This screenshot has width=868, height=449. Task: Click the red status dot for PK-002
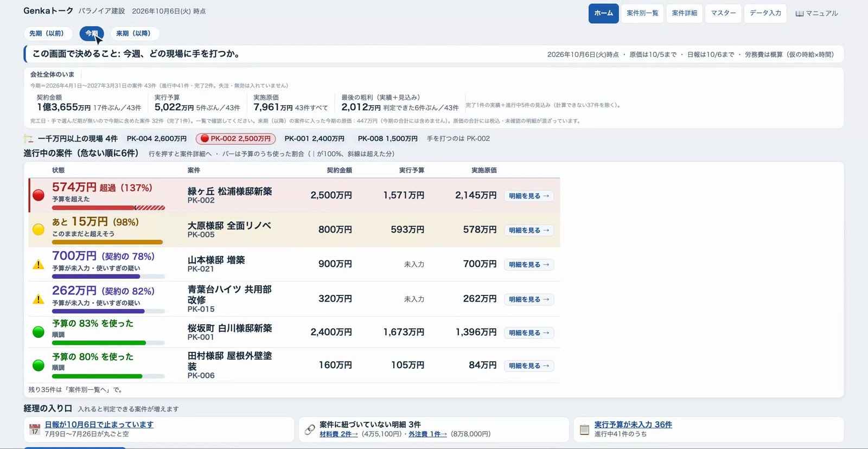(x=39, y=195)
